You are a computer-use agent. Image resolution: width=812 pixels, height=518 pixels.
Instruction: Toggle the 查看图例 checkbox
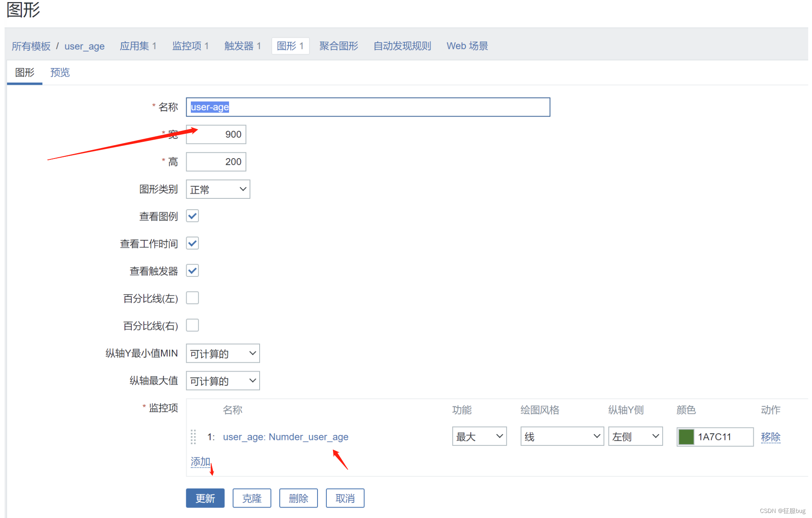pos(193,216)
